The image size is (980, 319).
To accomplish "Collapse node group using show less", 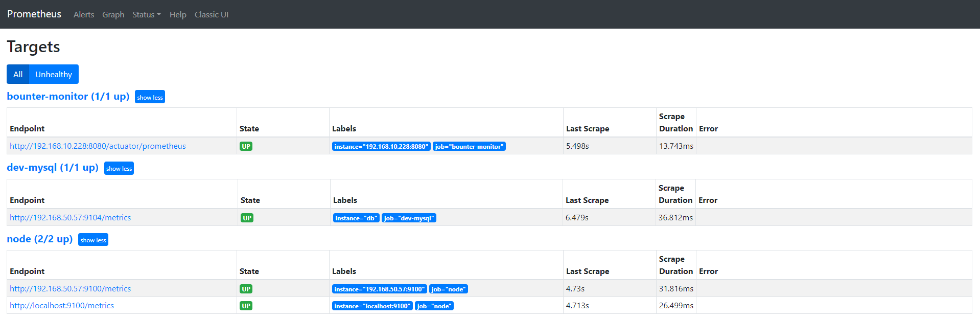I will [x=93, y=240].
